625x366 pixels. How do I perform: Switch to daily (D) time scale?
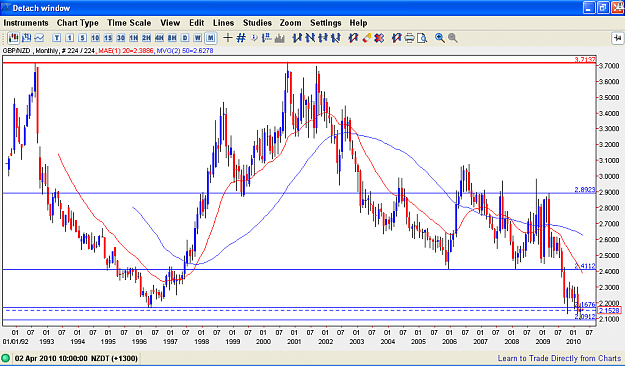pos(185,38)
